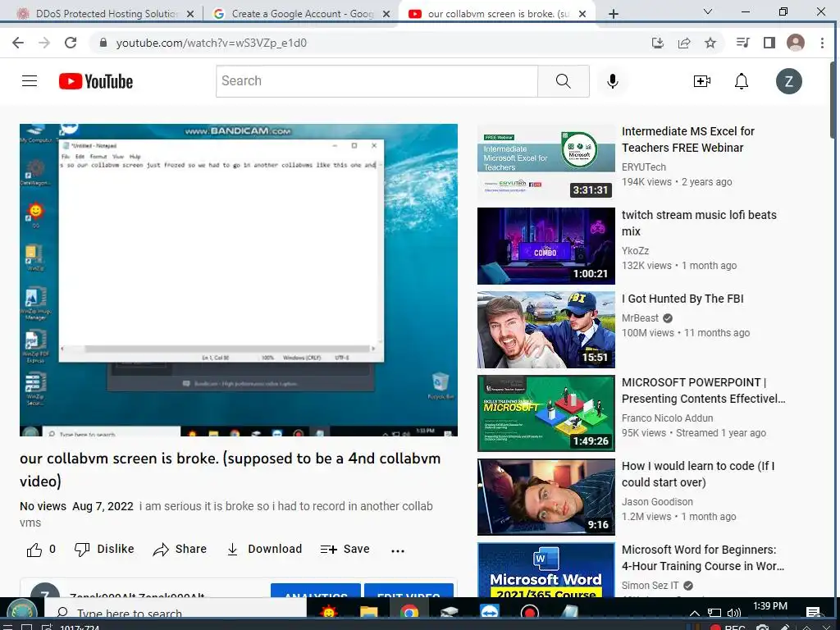Open I Got Hunted By The FBI thumbnail
Viewport: 840px width, 630px height.
coord(546,330)
